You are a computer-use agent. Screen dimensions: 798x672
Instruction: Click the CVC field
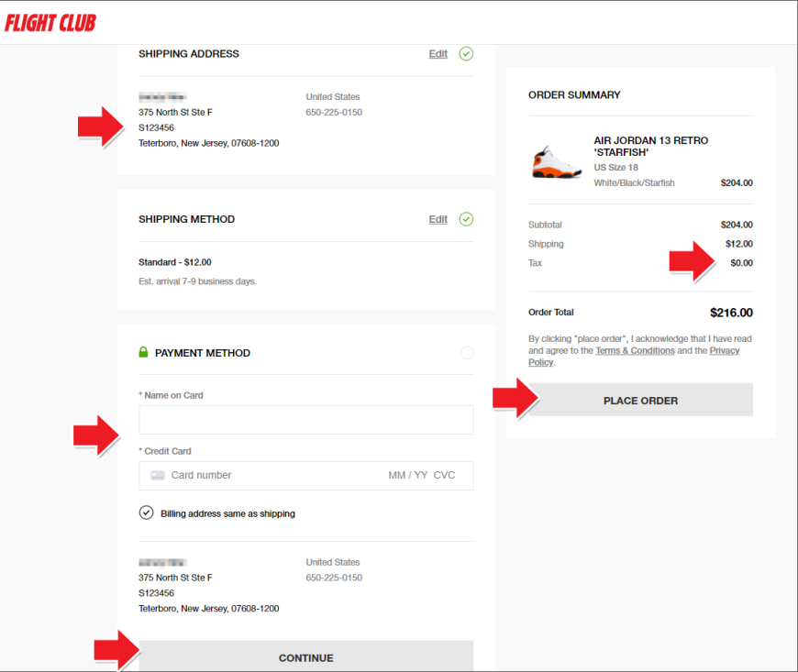[x=444, y=475]
